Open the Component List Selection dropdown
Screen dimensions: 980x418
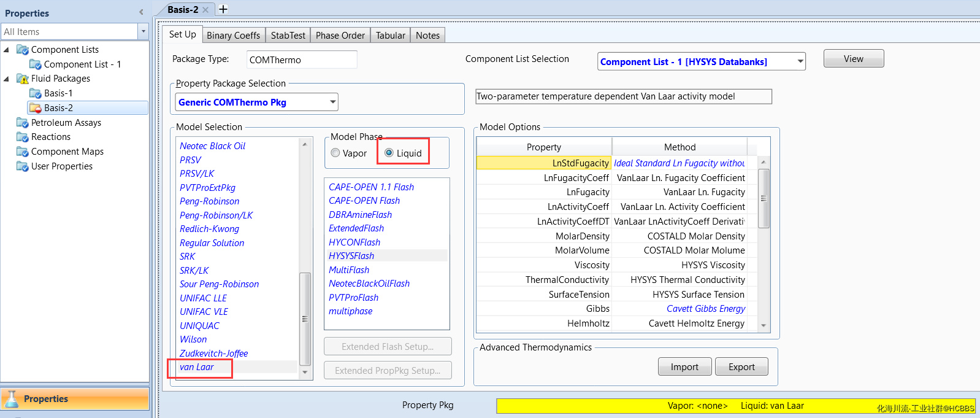pos(800,61)
